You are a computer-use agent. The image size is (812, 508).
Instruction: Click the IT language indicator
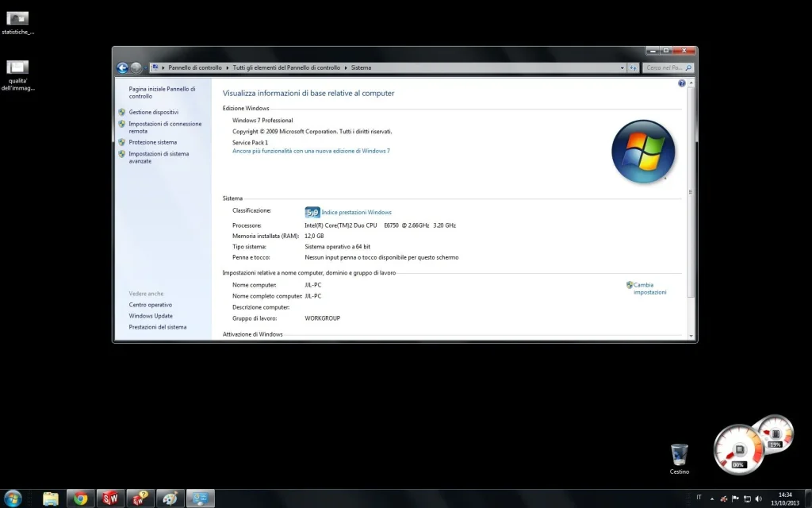click(x=699, y=498)
